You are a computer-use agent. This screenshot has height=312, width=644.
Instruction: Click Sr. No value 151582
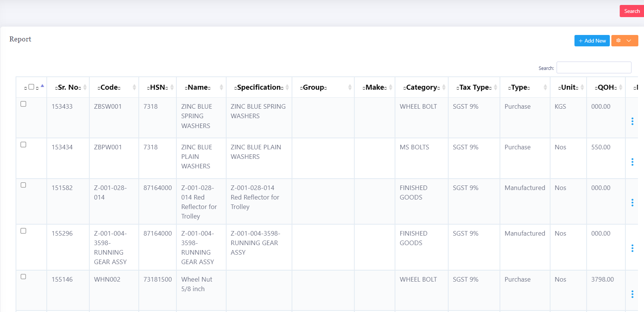[x=62, y=188]
